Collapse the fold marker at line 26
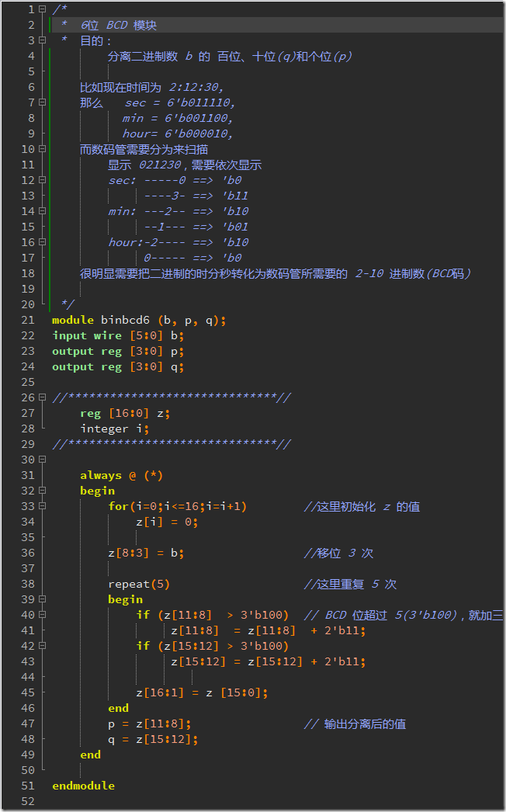This screenshot has height=812, width=506. pyautogui.click(x=43, y=397)
